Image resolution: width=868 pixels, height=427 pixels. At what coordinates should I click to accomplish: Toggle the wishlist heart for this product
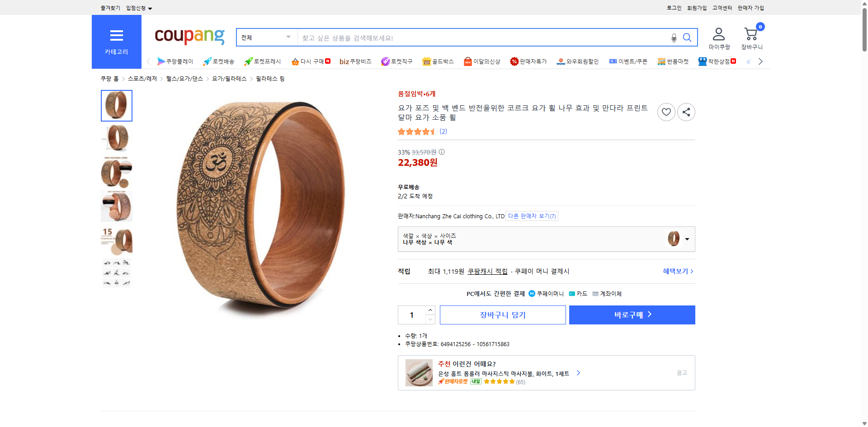click(666, 112)
